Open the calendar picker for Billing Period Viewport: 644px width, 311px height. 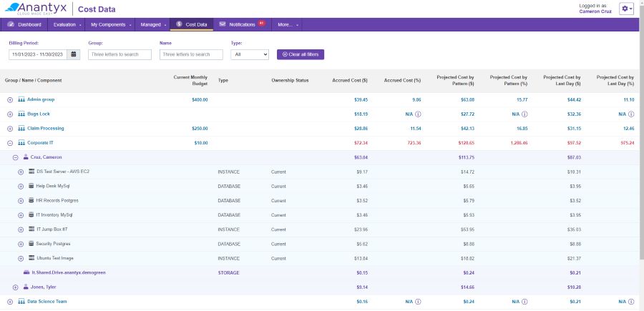coord(74,54)
